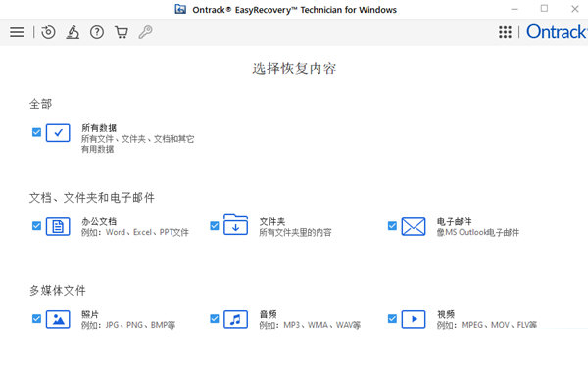Screen dimensions: 588x373
Task: Click the 电子邮件 label
Action: point(454,221)
